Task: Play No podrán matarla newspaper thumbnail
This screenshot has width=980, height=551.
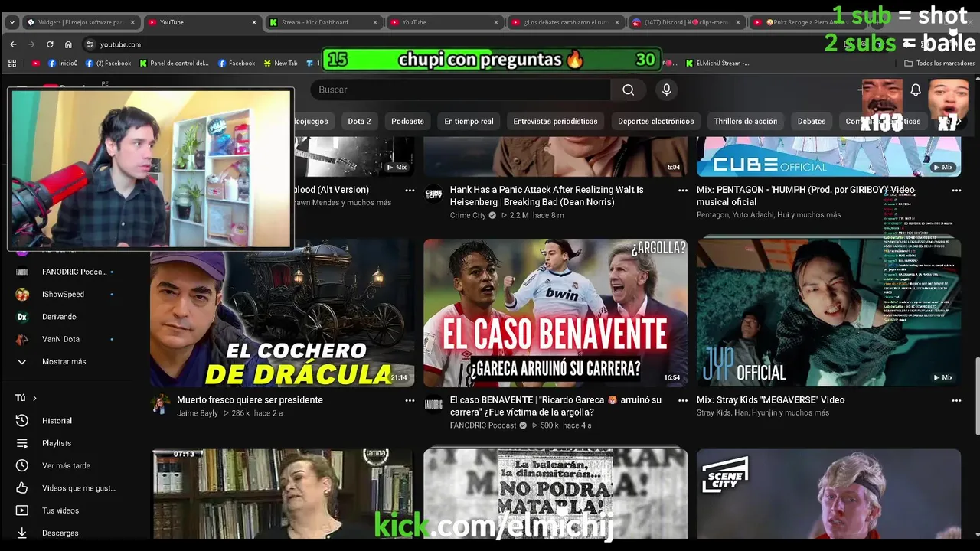Action: (x=555, y=494)
